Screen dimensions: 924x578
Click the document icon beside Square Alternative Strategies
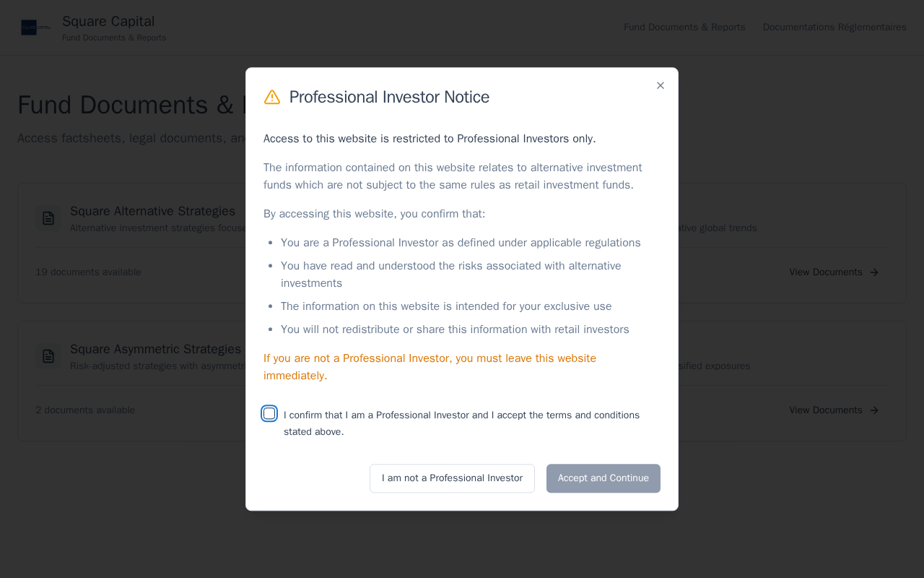(x=48, y=218)
